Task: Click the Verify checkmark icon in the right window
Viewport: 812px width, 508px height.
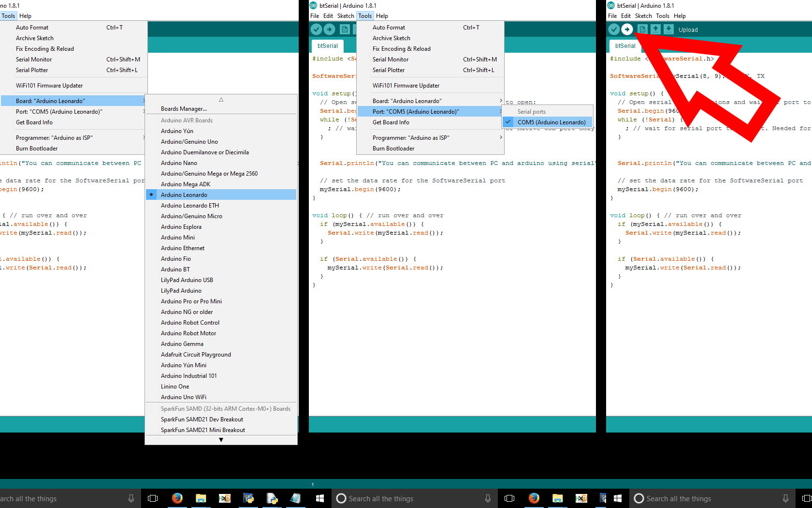Action: click(614, 30)
